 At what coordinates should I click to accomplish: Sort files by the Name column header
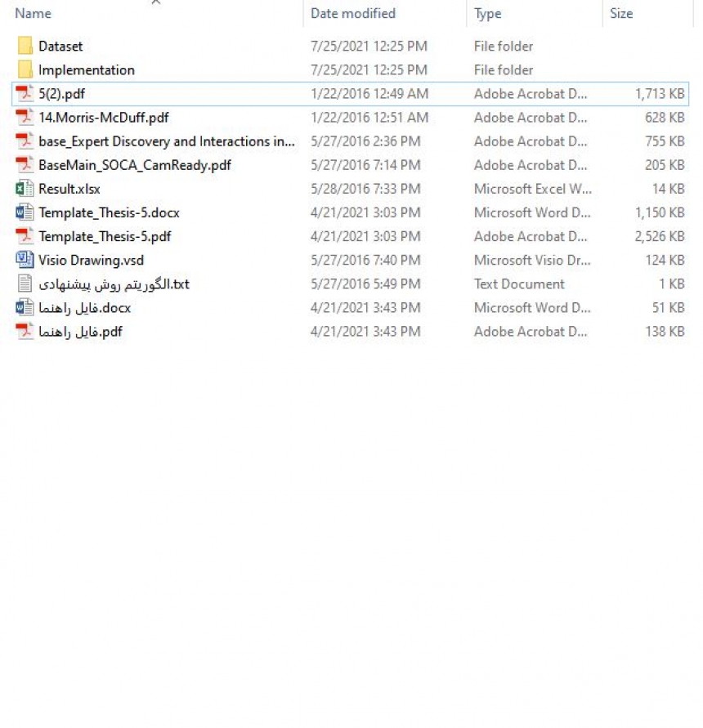pyautogui.click(x=33, y=13)
